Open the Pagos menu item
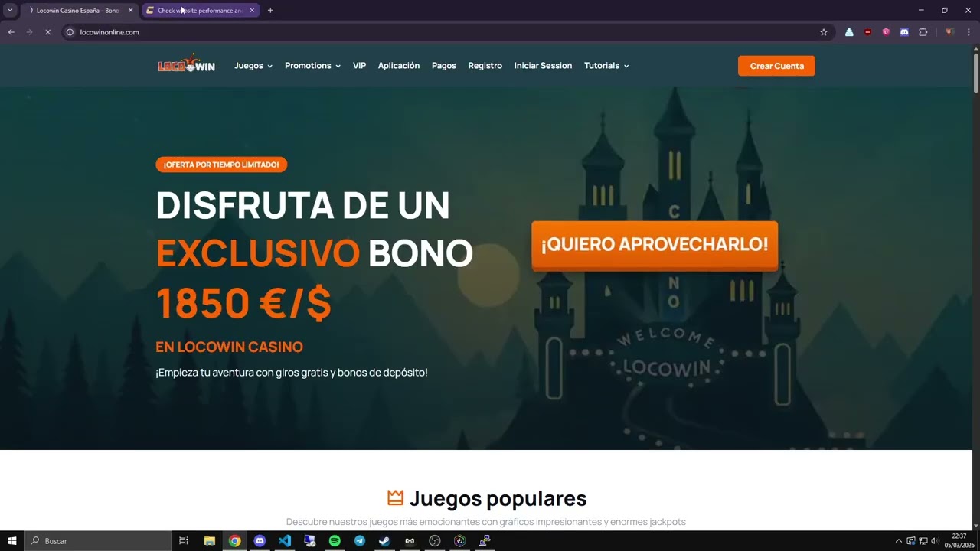 [444, 66]
